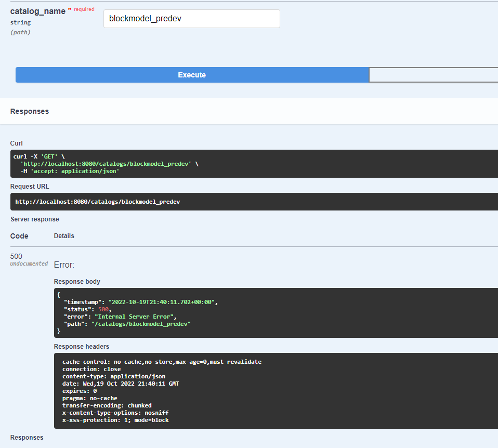Click the date header line

(121, 384)
